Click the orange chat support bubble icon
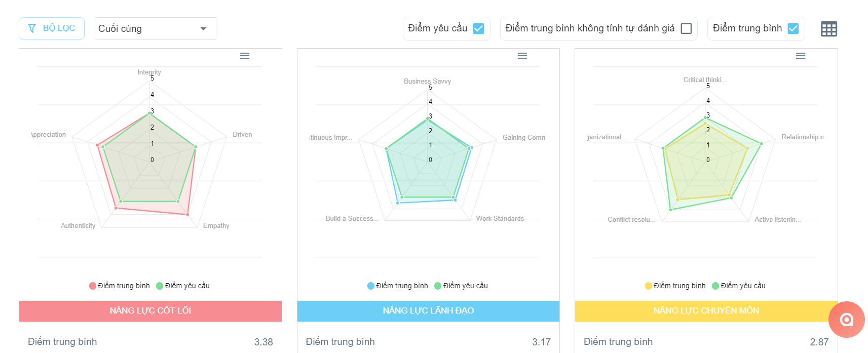The image size is (868, 353). tap(846, 320)
